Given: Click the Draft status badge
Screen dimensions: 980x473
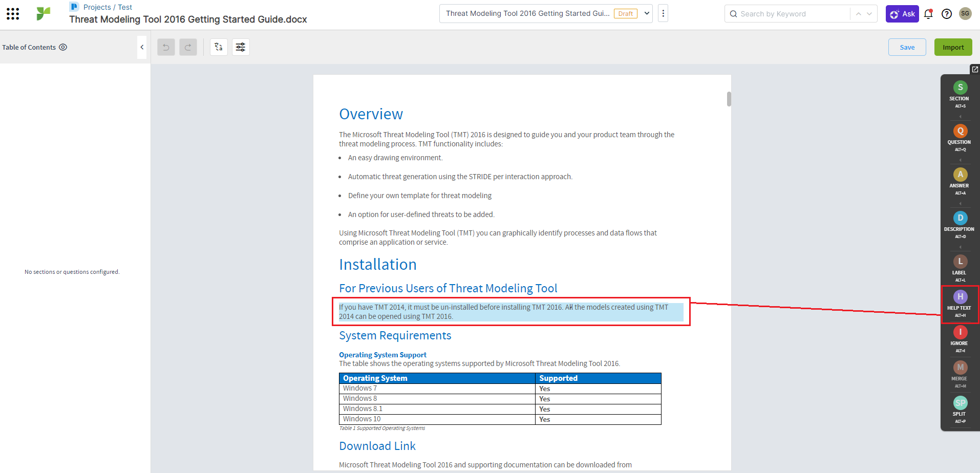Looking at the screenshot, I should [626, 14].
